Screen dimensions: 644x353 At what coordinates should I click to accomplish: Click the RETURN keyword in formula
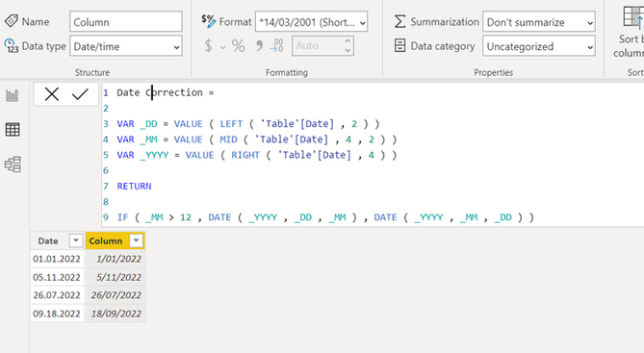(135, 186)
